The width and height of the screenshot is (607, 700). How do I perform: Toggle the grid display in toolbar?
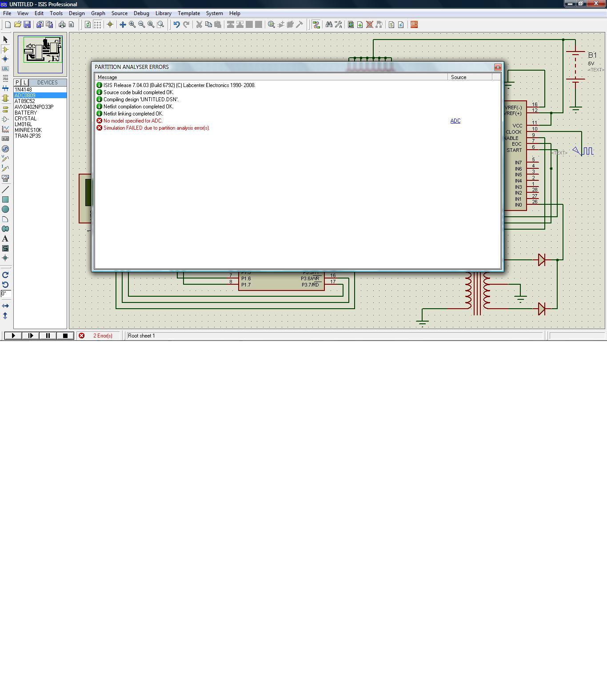(97, 25)
